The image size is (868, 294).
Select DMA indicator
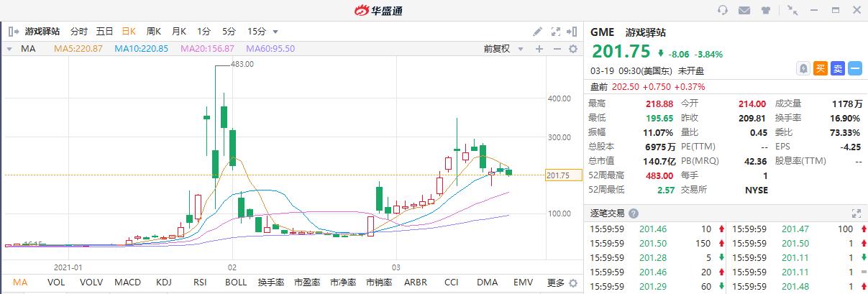(x=488, y=282)
